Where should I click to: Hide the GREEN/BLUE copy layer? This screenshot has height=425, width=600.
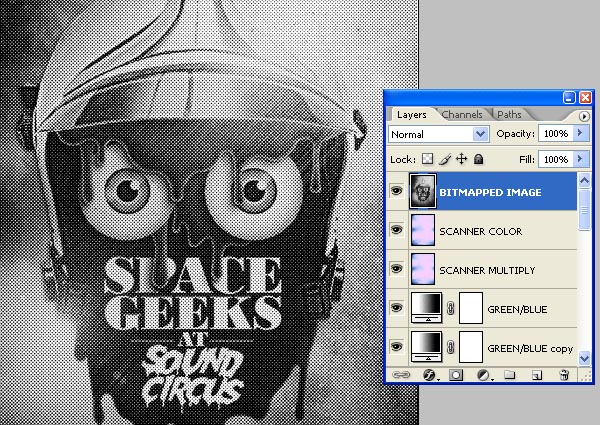tap(397, 347)
